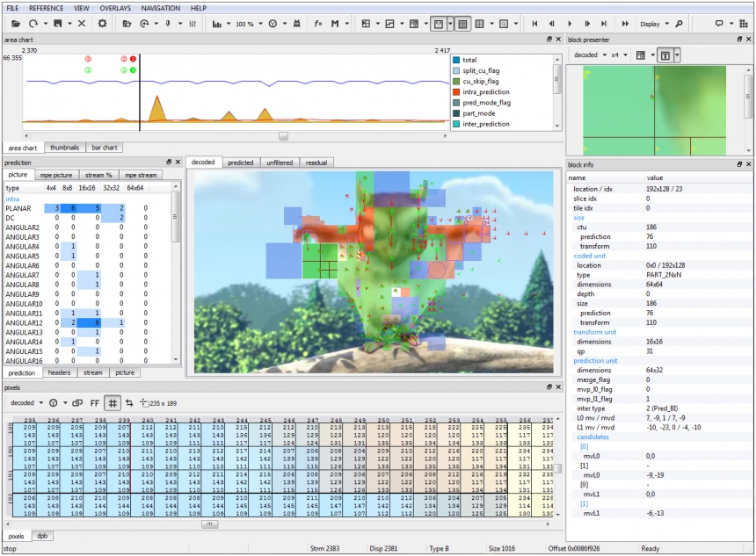Click the close stream X icon
Screen dimensions: 756x556
[82, 24]
